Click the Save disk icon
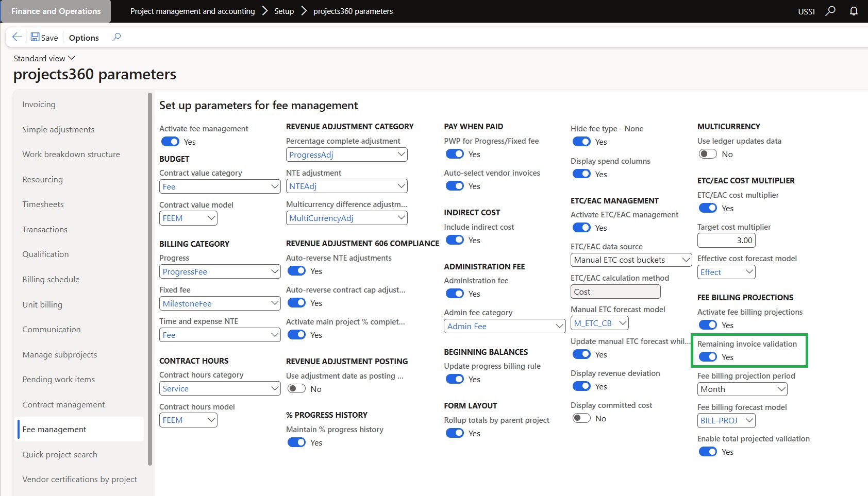Viewport: 868px width, 496px height. coord(35,37)
